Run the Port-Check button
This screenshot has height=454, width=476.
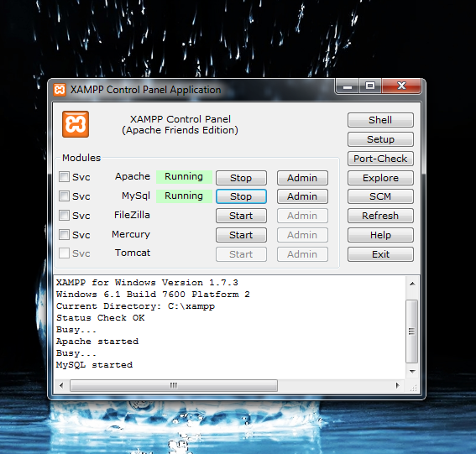380,159
